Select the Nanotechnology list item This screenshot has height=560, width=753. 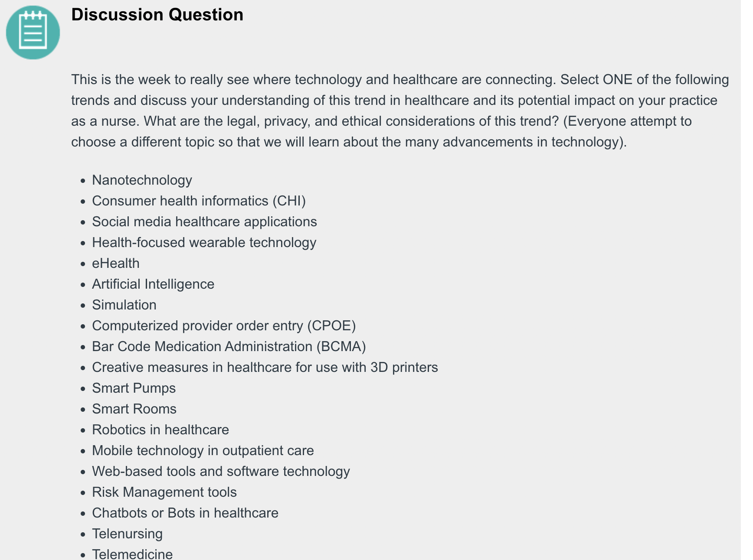pos(142,180)
